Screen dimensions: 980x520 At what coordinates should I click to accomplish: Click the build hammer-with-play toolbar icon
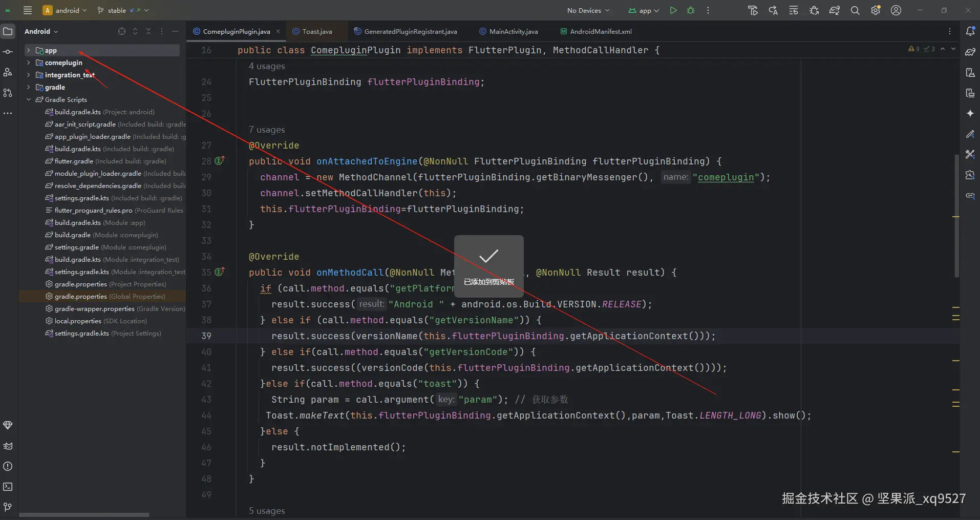tap(753, 10)
